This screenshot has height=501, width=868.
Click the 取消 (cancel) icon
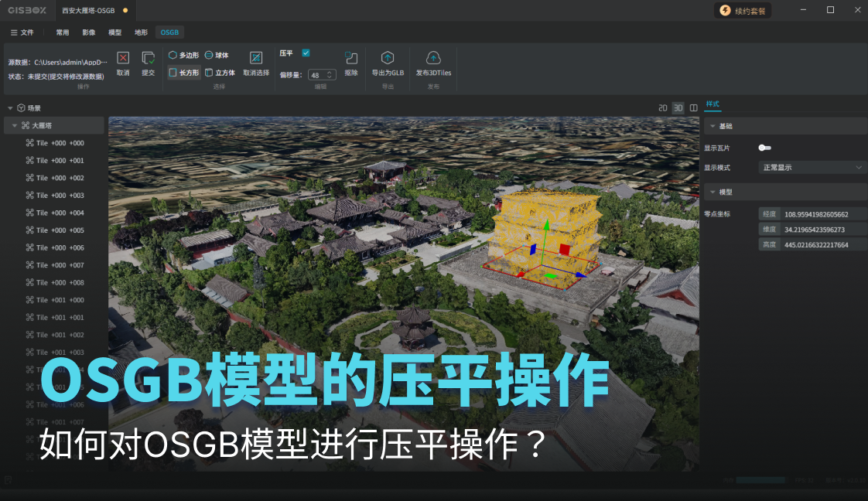pos(123,58)
